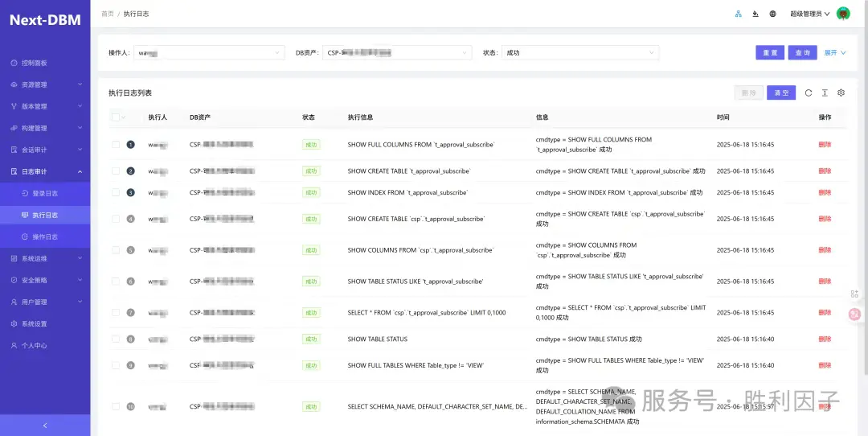Click the 安全策略 shield icon

click(14, 280)
